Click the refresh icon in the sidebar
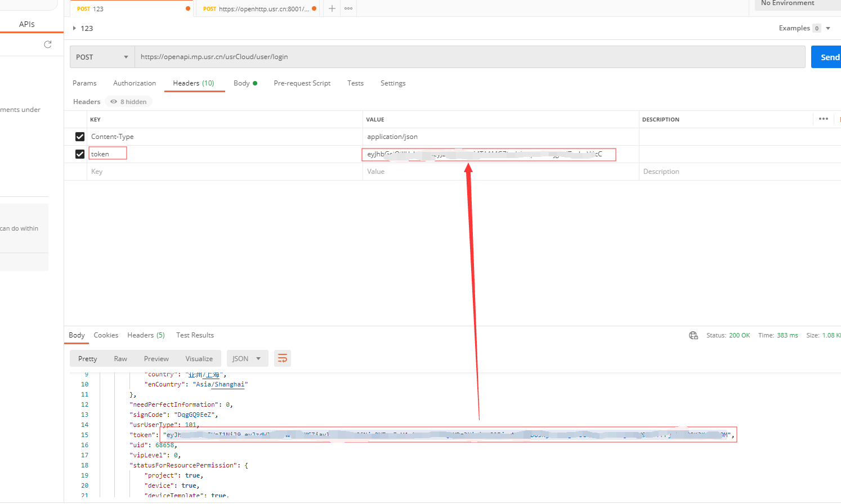Viewport: 841px width, 504px height. click(48, 44)
